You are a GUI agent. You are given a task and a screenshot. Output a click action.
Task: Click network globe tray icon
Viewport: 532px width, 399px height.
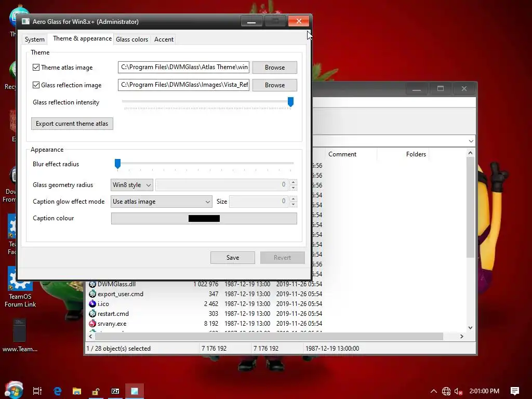pos(446,391)
